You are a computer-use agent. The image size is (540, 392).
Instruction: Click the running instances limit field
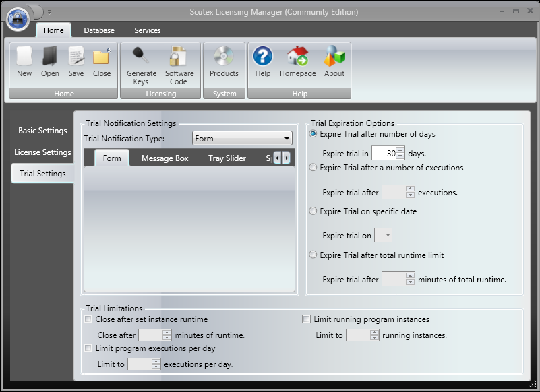(358, 335)
